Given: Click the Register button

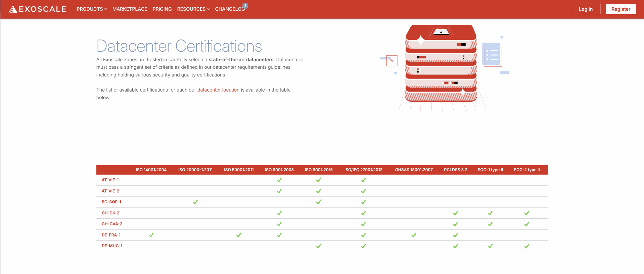Looking at the screenshot, I should (621, 9).
